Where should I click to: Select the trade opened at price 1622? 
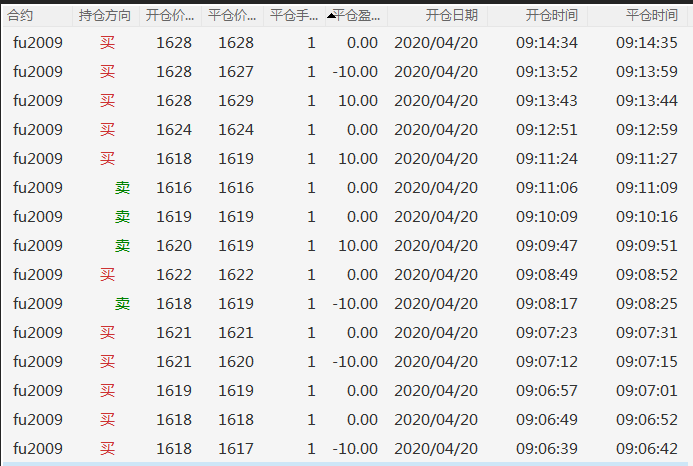(174, 275)
